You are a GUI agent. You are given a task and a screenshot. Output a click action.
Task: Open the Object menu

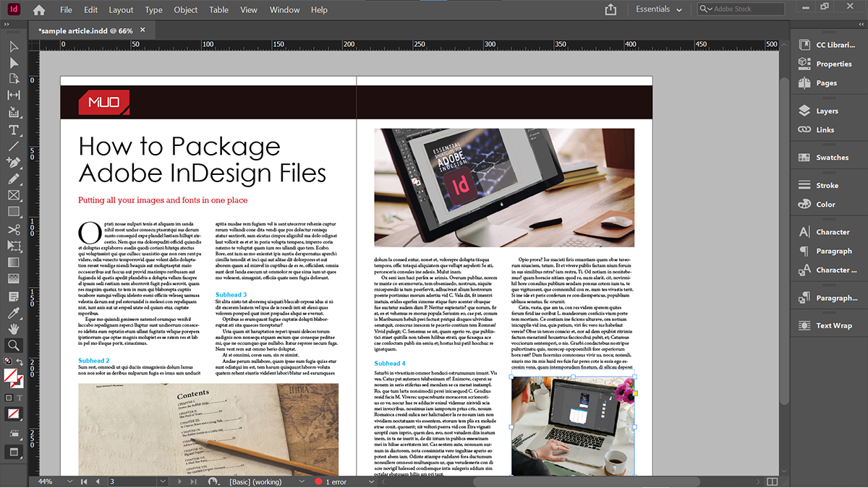tap(185, 9)
